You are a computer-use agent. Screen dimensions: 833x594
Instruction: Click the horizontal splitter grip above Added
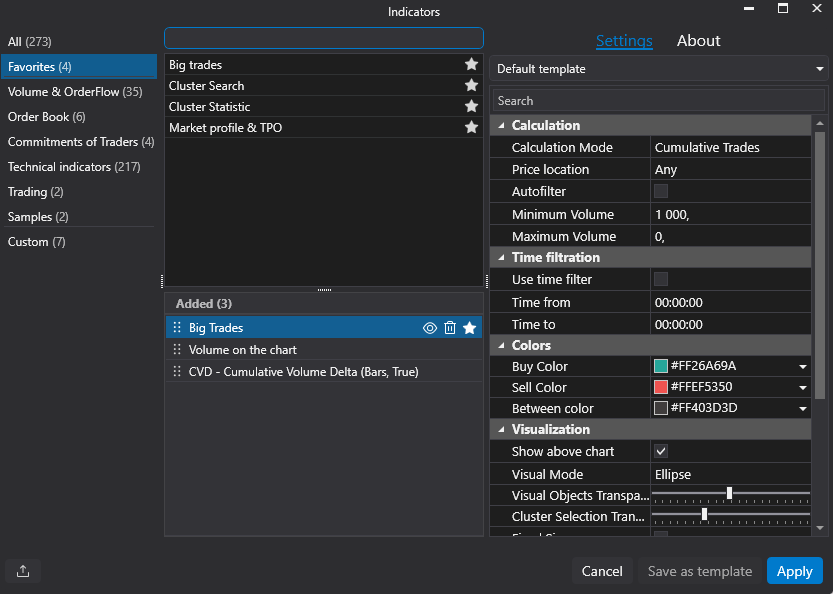(324, 290)
